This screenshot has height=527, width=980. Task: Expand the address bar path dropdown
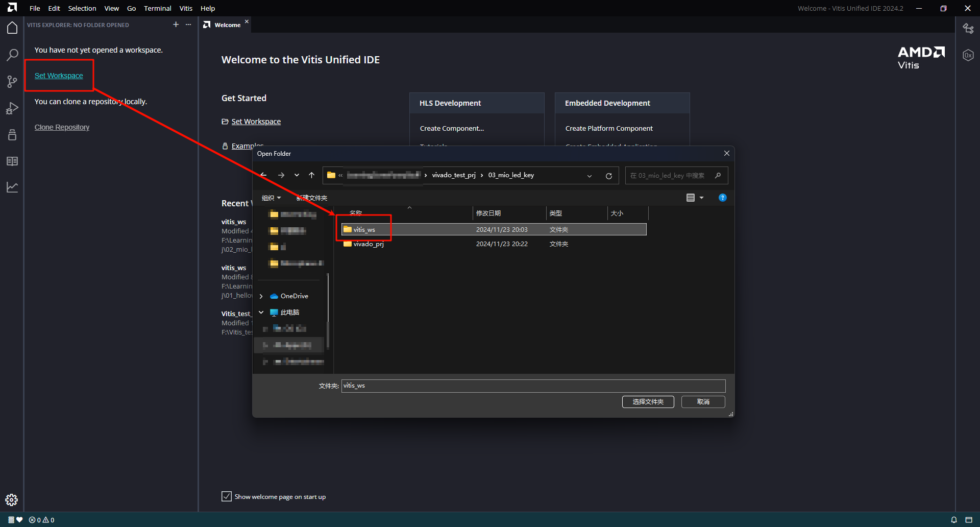(x=590, y=176)
